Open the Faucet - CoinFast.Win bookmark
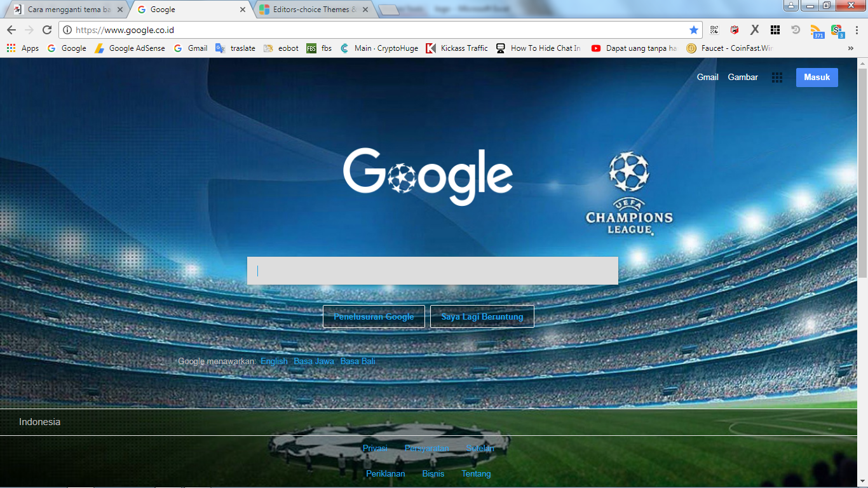The height and width of the screenshot is (488, 868). tap(729, 48)
